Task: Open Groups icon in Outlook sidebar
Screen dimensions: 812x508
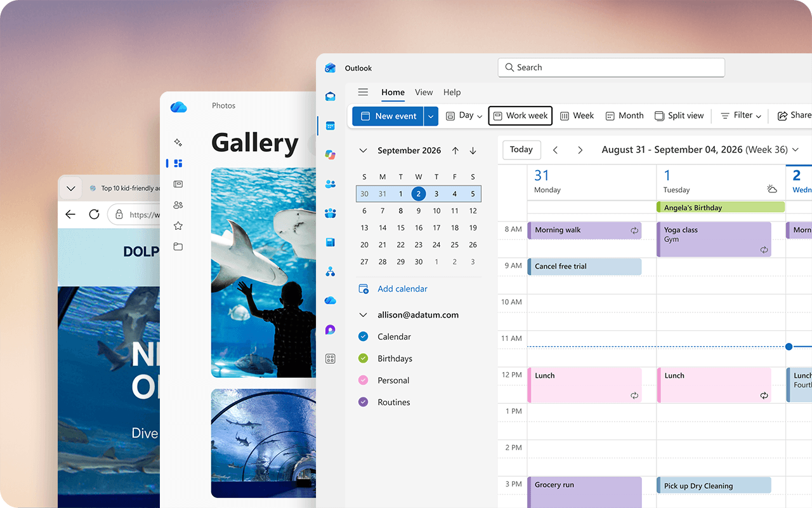Action: click(x=330, y=213)
